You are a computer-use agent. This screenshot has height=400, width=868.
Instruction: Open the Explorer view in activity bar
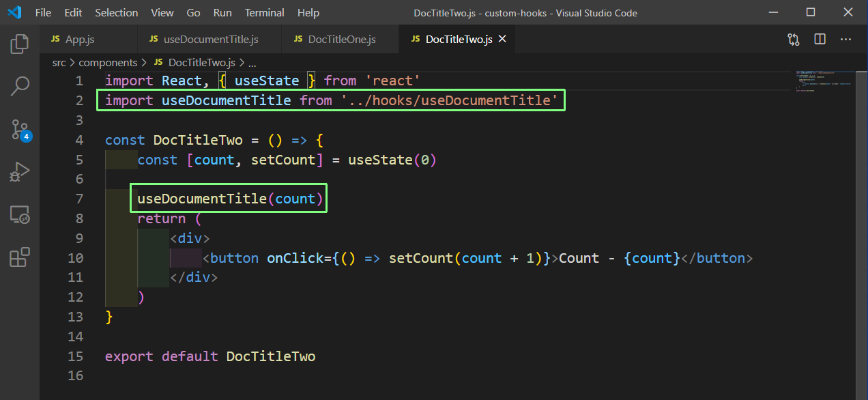click(x=20, y=45)
